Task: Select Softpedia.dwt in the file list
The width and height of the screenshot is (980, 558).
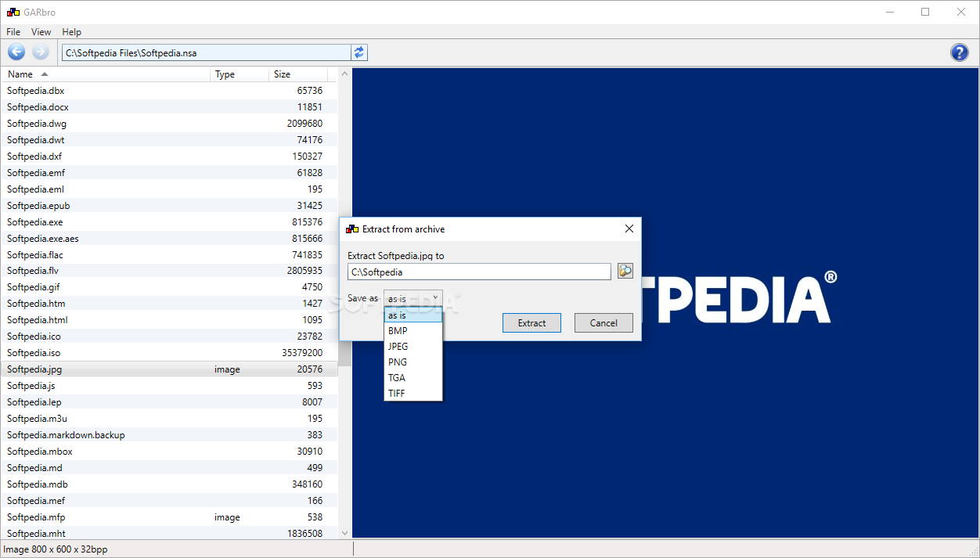Action: 170,140
